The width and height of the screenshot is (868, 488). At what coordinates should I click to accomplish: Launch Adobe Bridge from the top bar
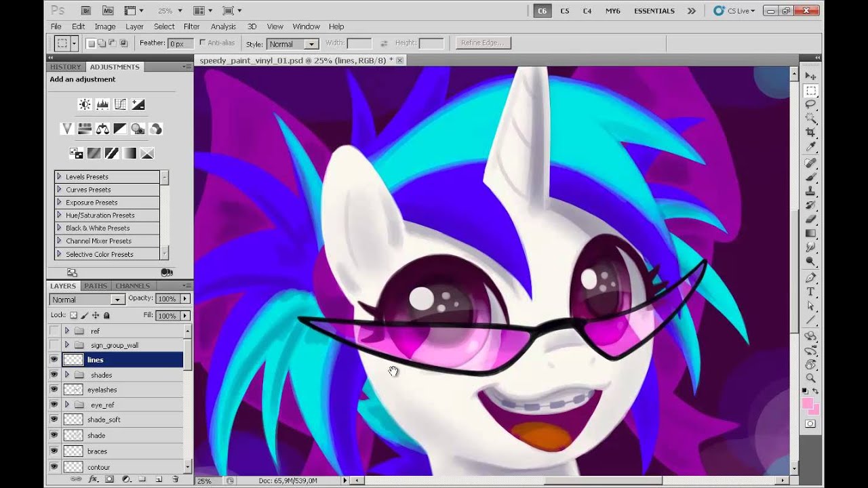pyautogui.click(x=86, y=11)
